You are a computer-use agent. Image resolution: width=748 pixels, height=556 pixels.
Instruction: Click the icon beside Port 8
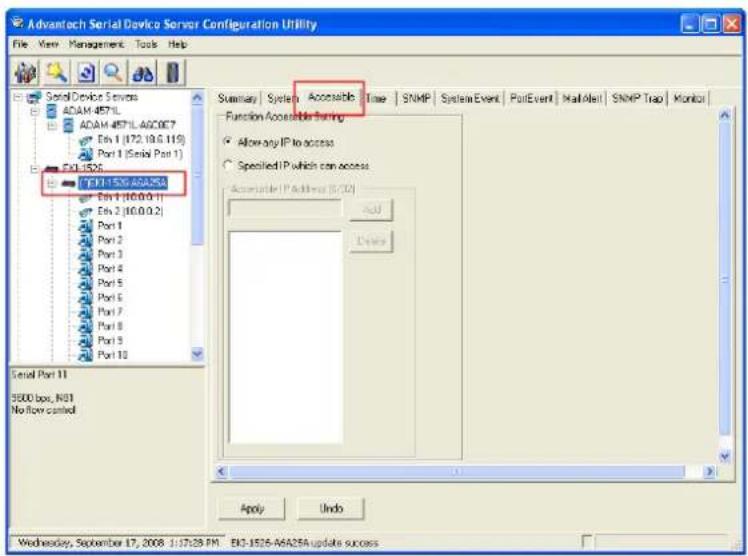pos(85,326)
